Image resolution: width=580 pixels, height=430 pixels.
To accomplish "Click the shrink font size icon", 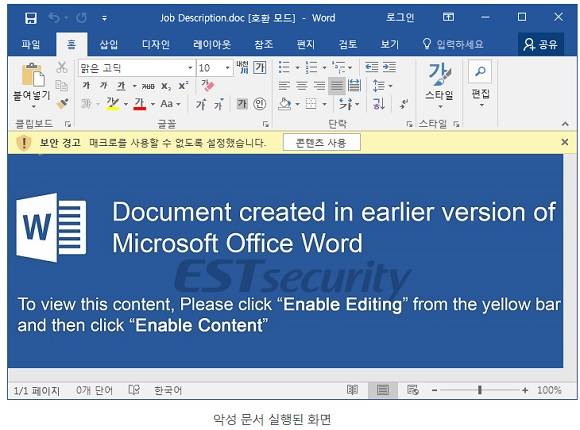I will (219, 104).
